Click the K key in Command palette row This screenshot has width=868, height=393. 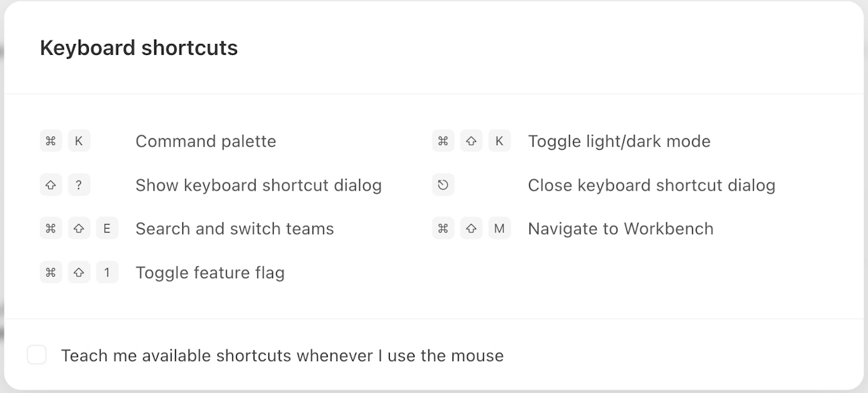pos(79,141)
